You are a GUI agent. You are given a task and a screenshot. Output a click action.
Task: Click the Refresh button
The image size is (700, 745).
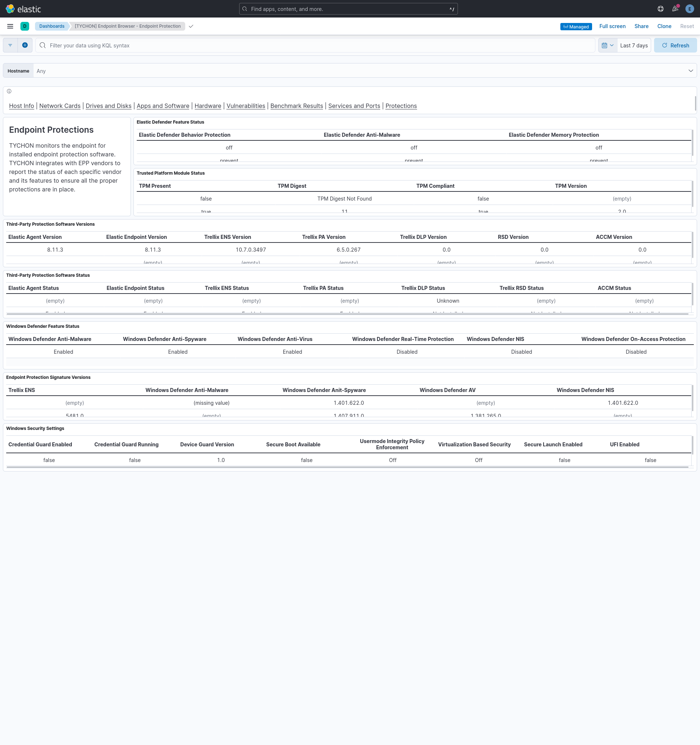pyautogui.click(x=675, y=45)
